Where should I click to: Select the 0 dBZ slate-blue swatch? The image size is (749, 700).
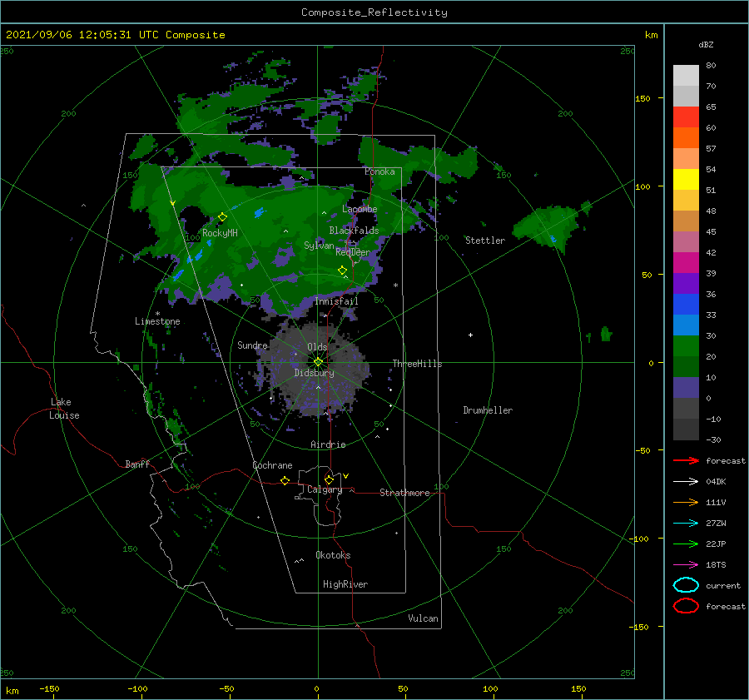tap(686, 388)
